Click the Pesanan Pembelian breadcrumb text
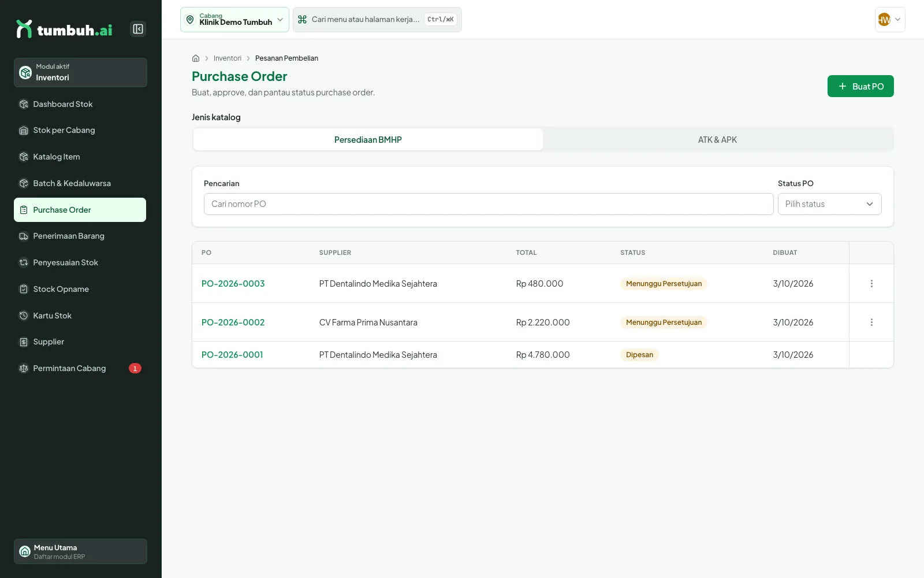This screenshot has height=578, width=924. 286,58
